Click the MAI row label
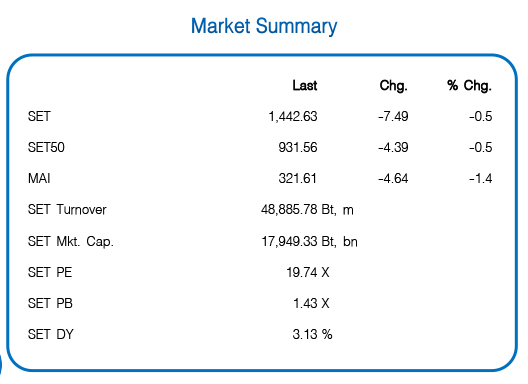The width and height of the screenshot is (528, 384). [x=39, y=179]
